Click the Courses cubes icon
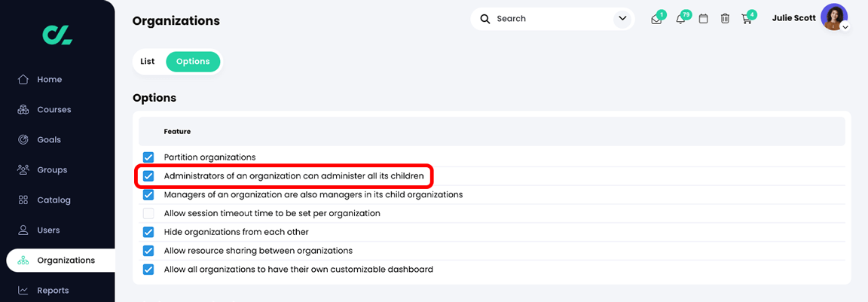 pos(23,109)
